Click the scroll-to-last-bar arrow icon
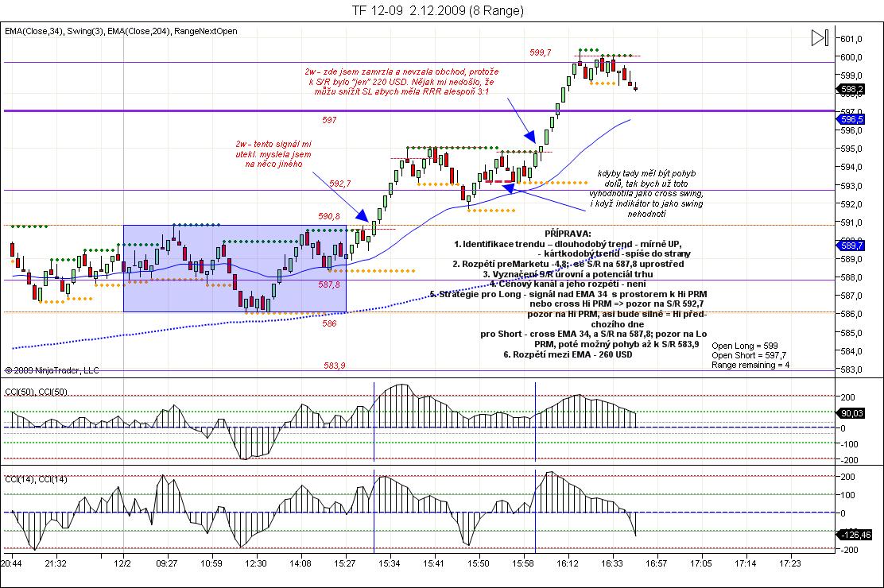 [820, 38]
